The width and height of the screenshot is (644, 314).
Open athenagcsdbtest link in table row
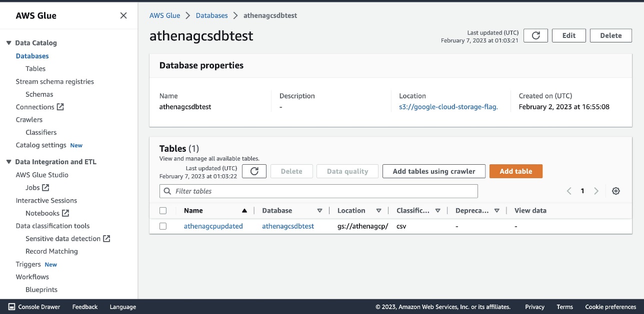click(288, 226)
